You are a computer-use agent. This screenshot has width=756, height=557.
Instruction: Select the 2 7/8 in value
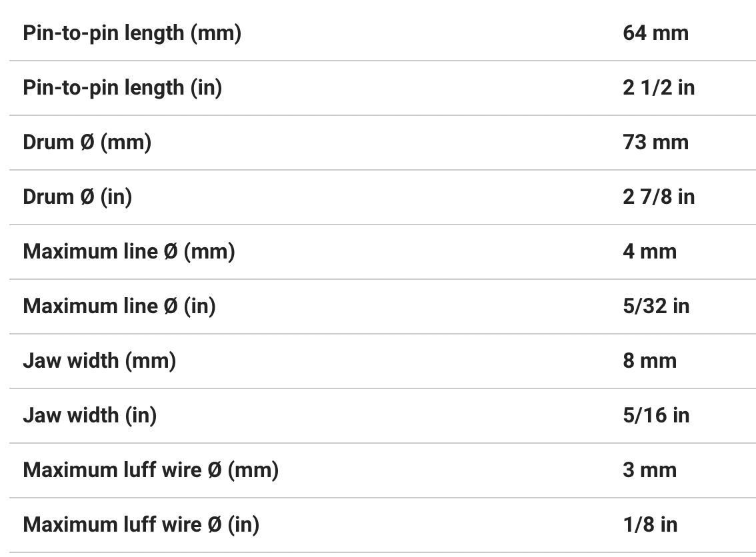tap(658, 197)
